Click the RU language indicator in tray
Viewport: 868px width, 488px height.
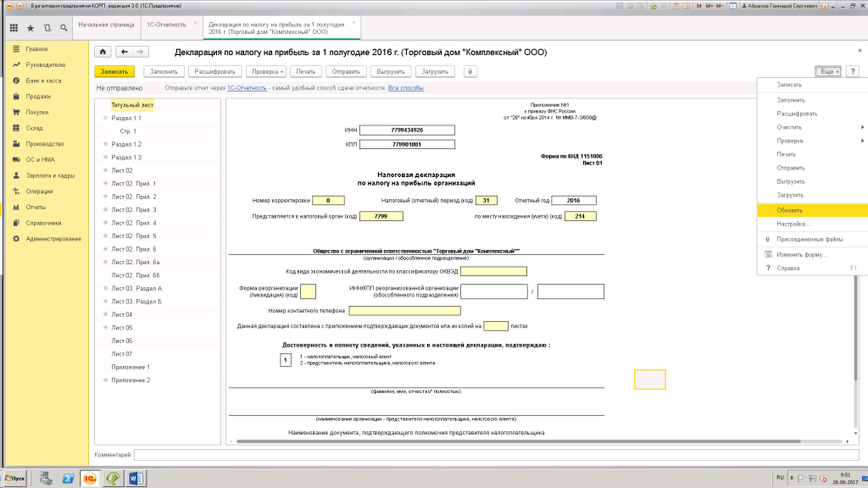(x=780, y=478)
